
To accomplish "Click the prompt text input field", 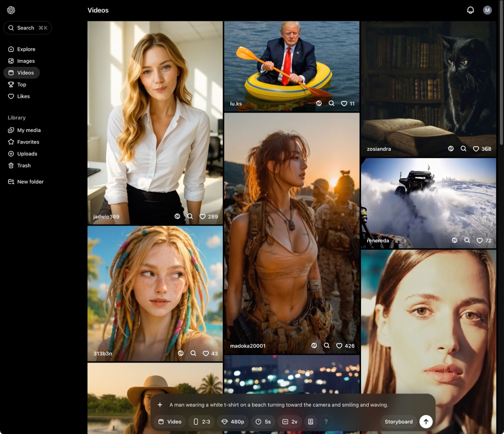I will [278, 405].
